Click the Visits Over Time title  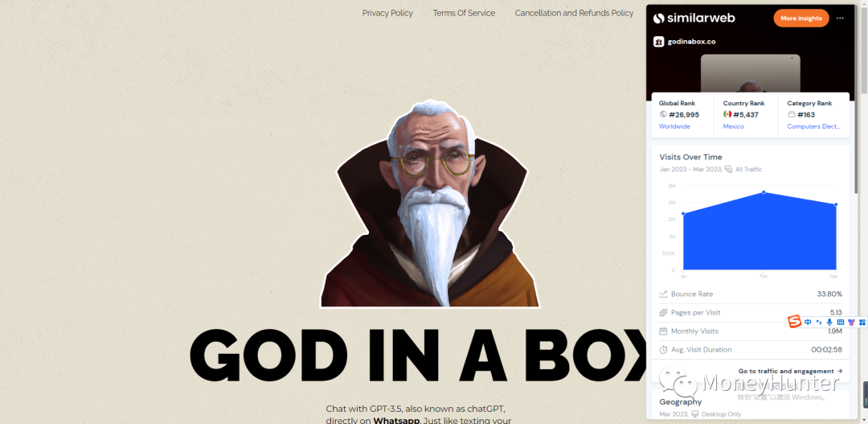coord(691,157)
